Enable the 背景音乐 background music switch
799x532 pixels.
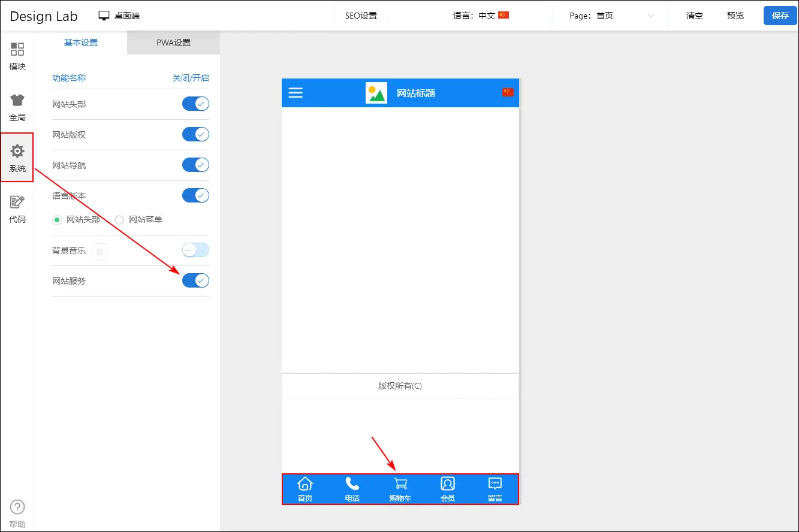point(195,250)
